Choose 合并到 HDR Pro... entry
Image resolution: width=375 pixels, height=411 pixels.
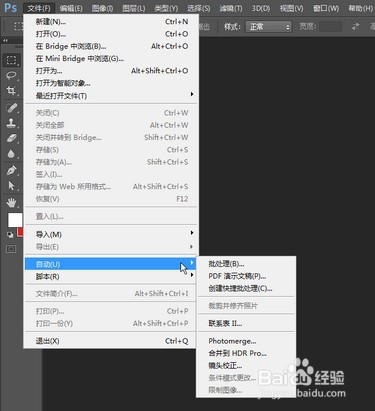point(247,353)
